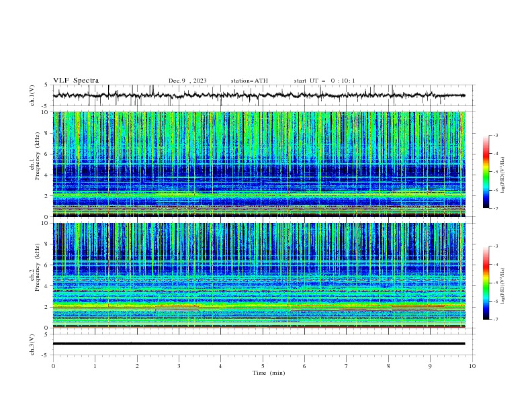This screenshot has width=532, height=411.
Task: Click the date 'Dec.9 , 2023'
Action: point(187,81)
